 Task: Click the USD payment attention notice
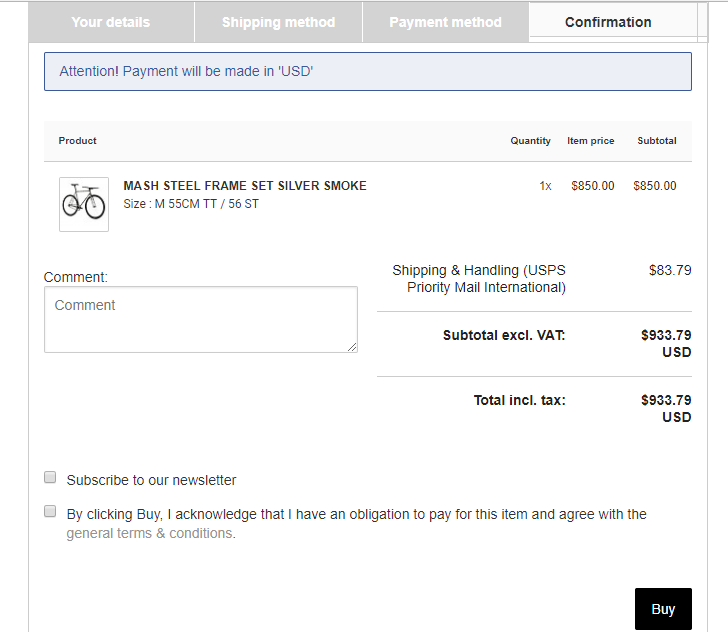coord(368,72)
